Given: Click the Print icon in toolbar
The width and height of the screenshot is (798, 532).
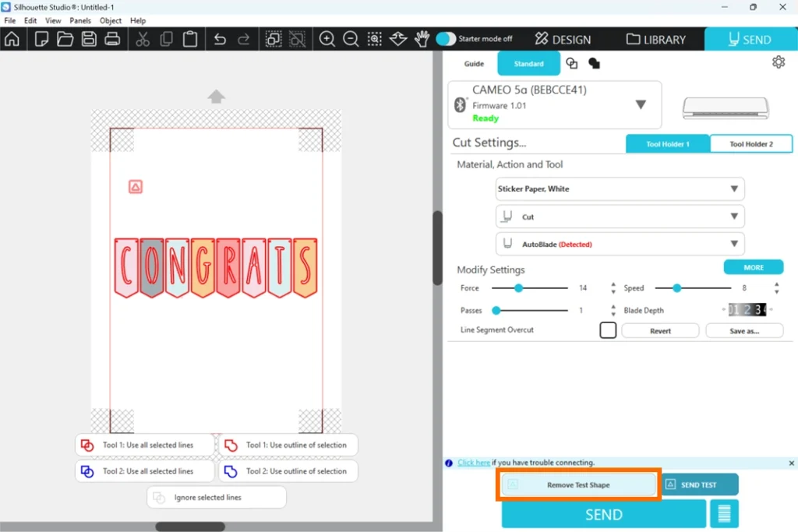Looking at the screenshot, I should tap(112, 39).
